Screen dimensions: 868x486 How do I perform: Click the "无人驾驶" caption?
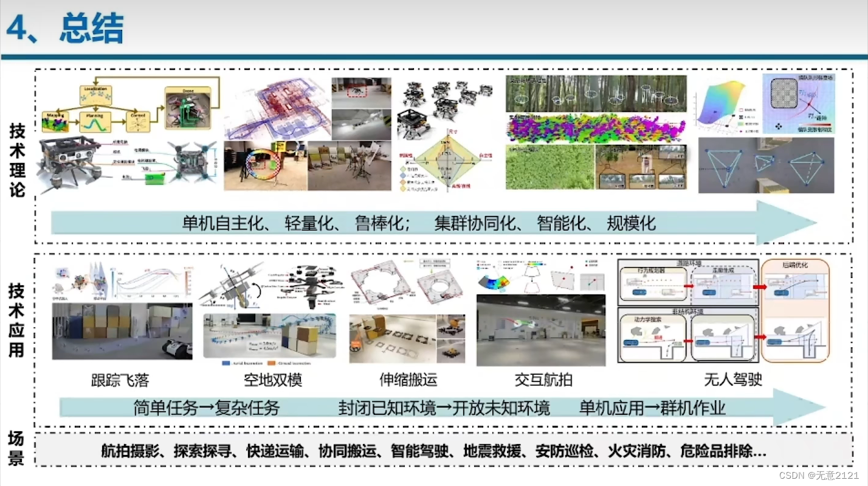(733, 381)
